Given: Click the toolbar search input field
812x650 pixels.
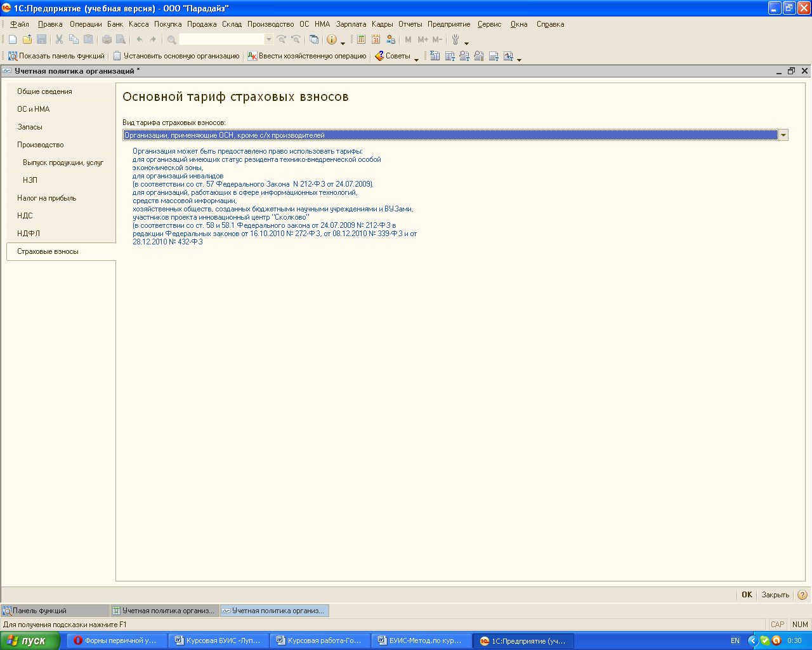Looking at the screenshot, I should (x=221, y=39).
